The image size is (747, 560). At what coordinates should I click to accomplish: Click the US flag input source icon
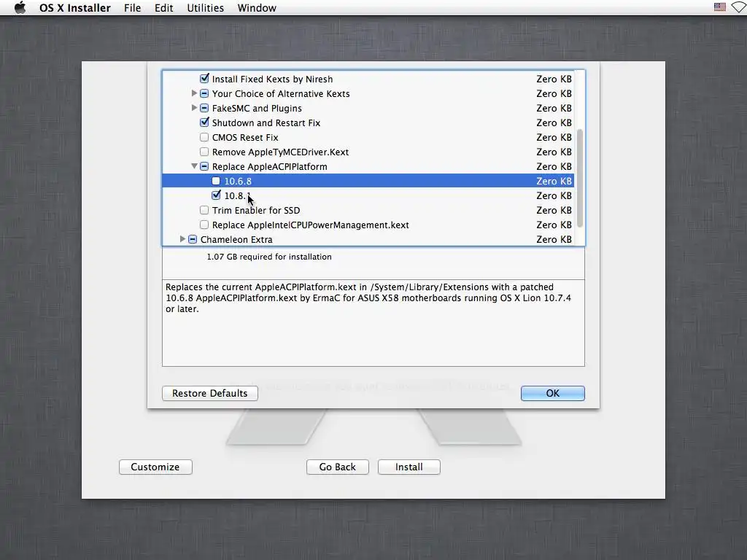coord(719,7)
